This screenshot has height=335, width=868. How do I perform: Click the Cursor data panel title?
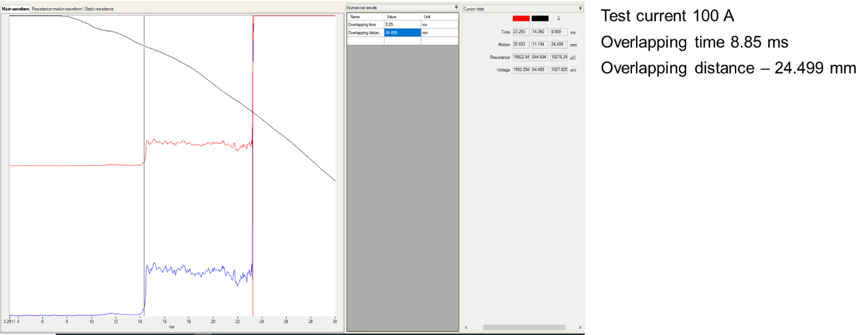[473, 8]
